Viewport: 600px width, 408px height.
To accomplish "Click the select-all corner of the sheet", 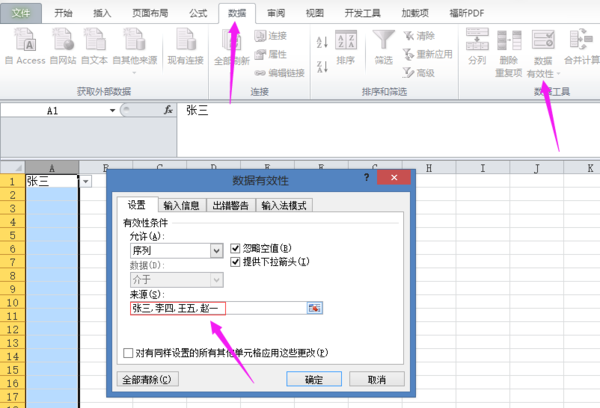I will 13,168.
